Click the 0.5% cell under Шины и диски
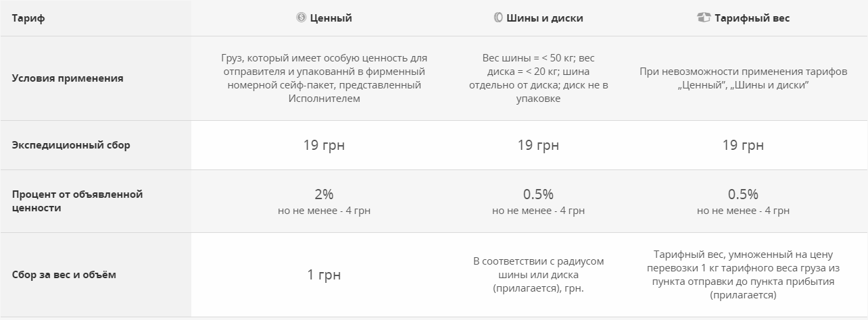Screen dimensions: 868x320 [x=538, y=201]
